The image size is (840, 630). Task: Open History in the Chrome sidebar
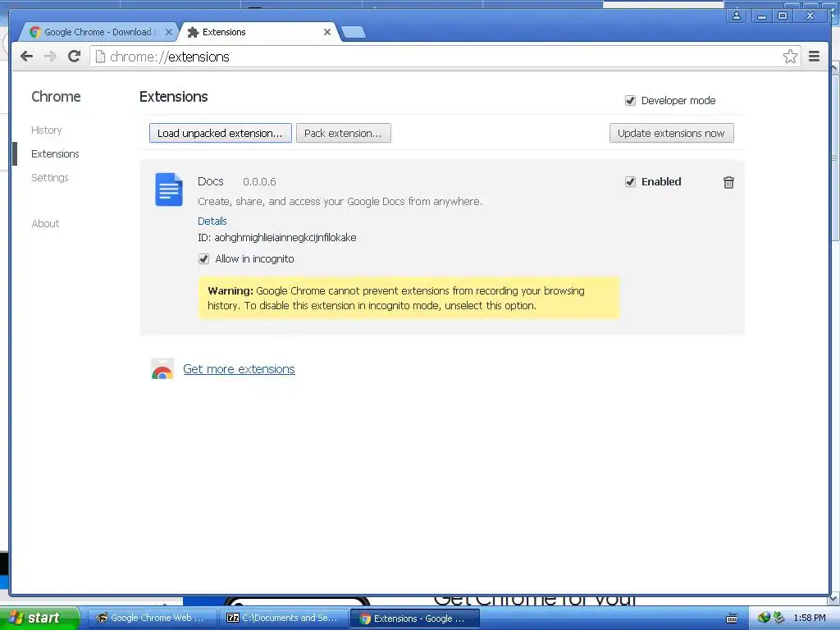click(x=47, y=130)
